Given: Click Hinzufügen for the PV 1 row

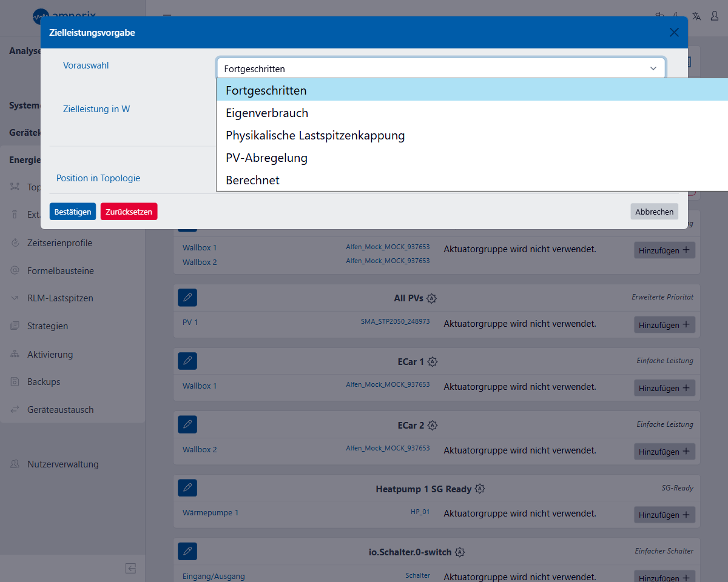Looking at the screenshot, I should (x=664, y=325).
